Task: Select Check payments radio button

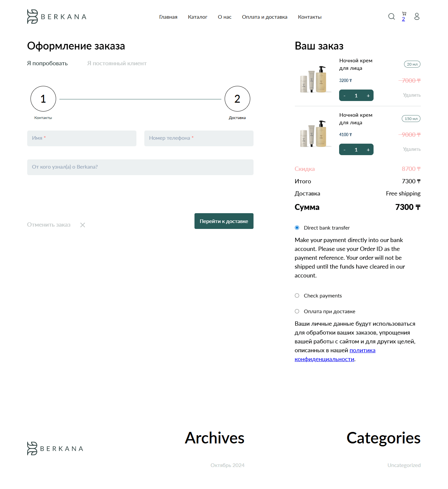Action: coord(297,295)
